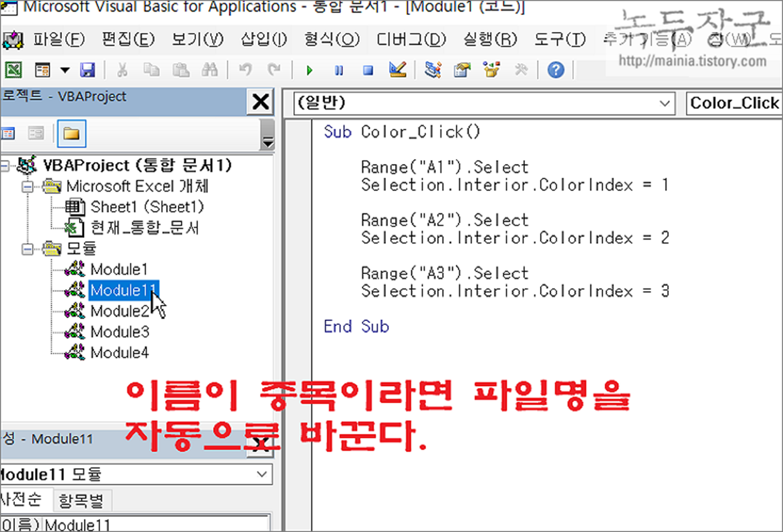Viewport: 783px width, 532px height.
Task: Click the View Object icon in project panel
Action: 36,133
